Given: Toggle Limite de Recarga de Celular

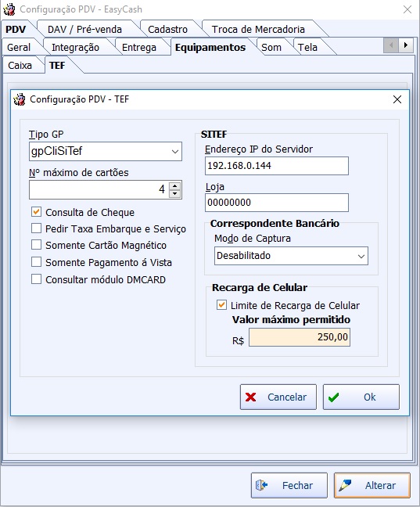Looking at the screenshot, I should click(x=221, y=305).
